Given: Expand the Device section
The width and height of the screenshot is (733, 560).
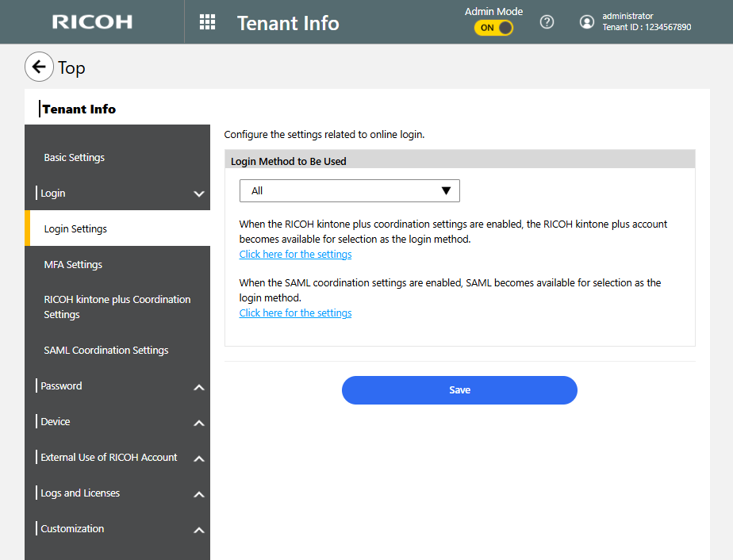Looking at the screenshot, I should (x=198, y=423).
